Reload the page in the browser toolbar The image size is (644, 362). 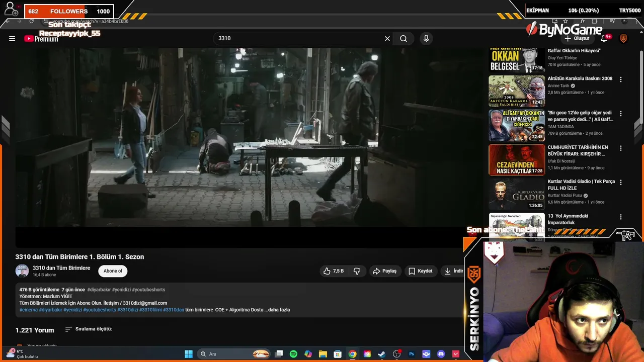(31, 21)
